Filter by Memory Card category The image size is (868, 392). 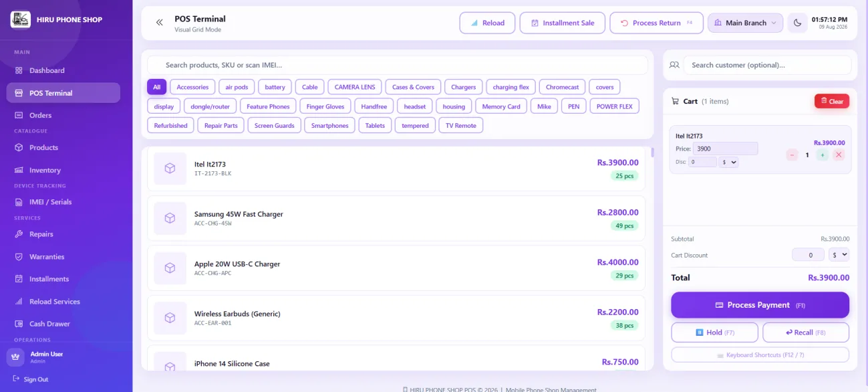point(501,106)
